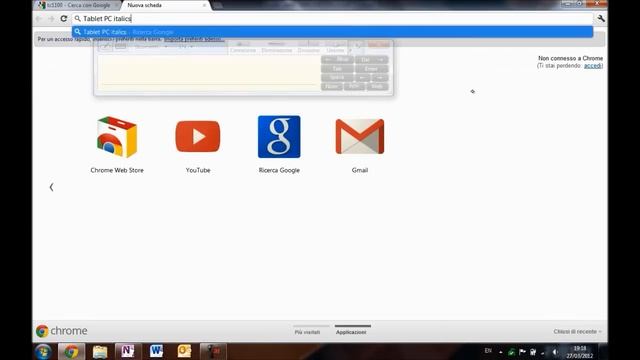The image size is (640, 360).
Task: Click the Chrome logo at bottom left
Action: 62,331
